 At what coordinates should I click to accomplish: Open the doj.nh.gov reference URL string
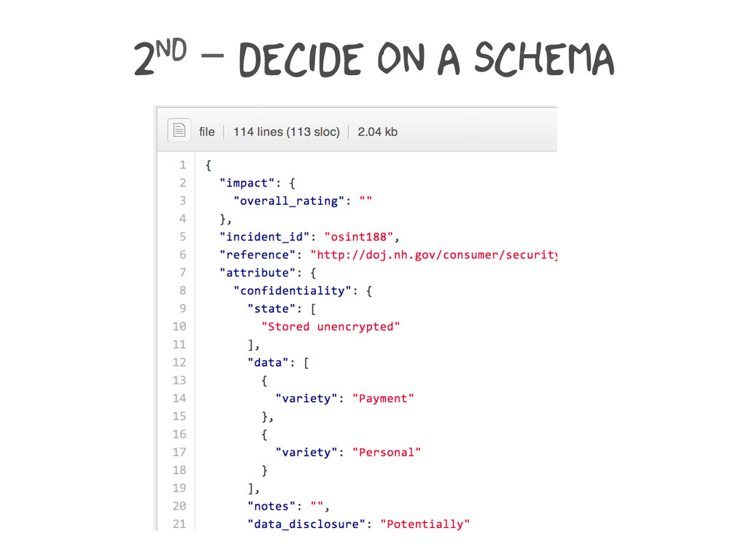(434, 254)
